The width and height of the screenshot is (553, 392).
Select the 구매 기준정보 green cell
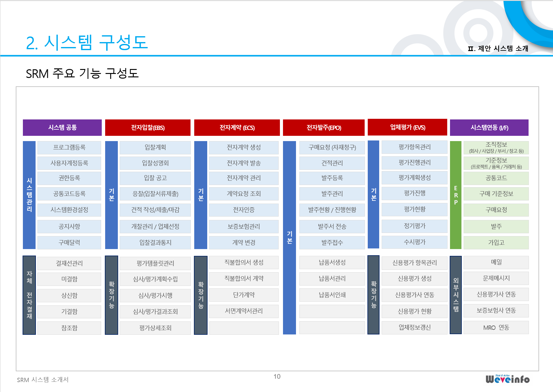pyautogui.click(x=496, y=194)
